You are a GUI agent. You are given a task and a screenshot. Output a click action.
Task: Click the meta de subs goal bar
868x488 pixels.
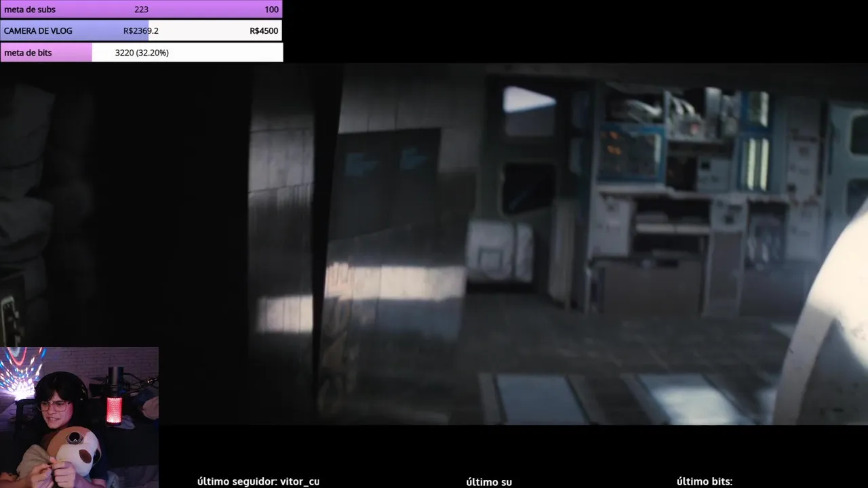click(x=141, y=9)
